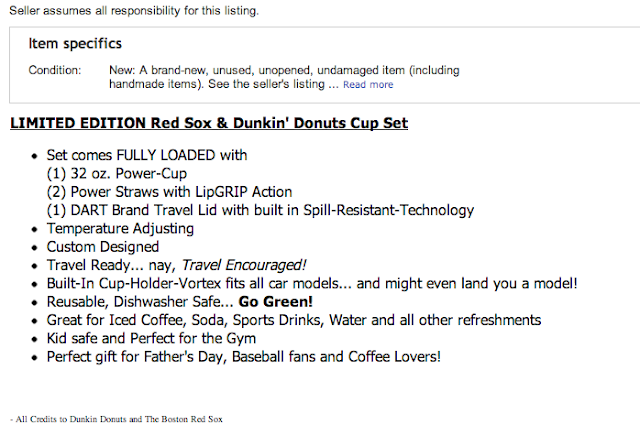
Task: Click the Custom Designed bullet item
Action: tap(103, 246)
